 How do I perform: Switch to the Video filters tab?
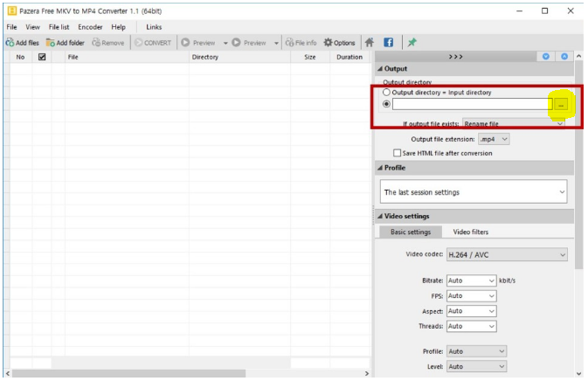(x=471, y=232)
